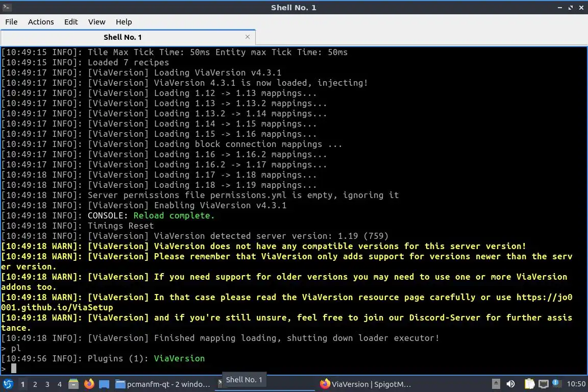Open the Actions menu
The width and height of the screenshot is (588, 392).
pyautogui.click(x=41, y=22)
